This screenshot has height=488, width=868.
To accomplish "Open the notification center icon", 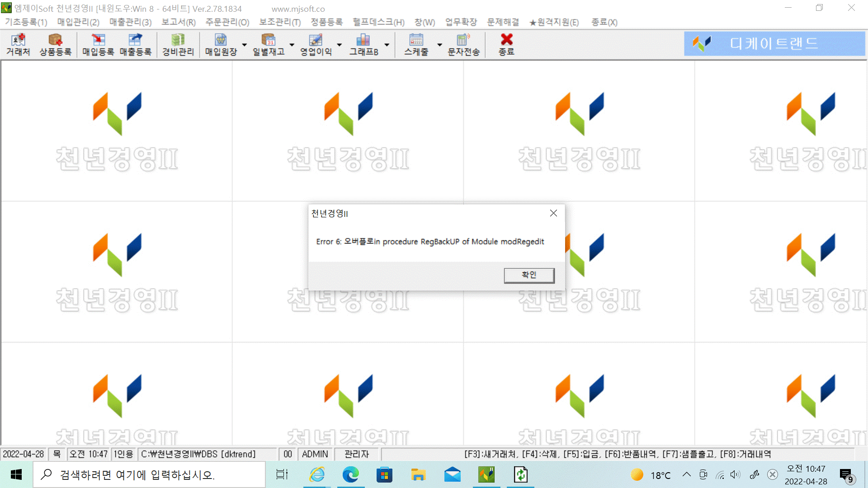I will point(846,475).
